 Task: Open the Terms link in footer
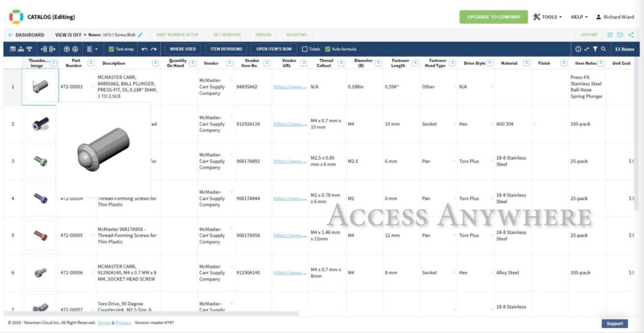[104, 323]
